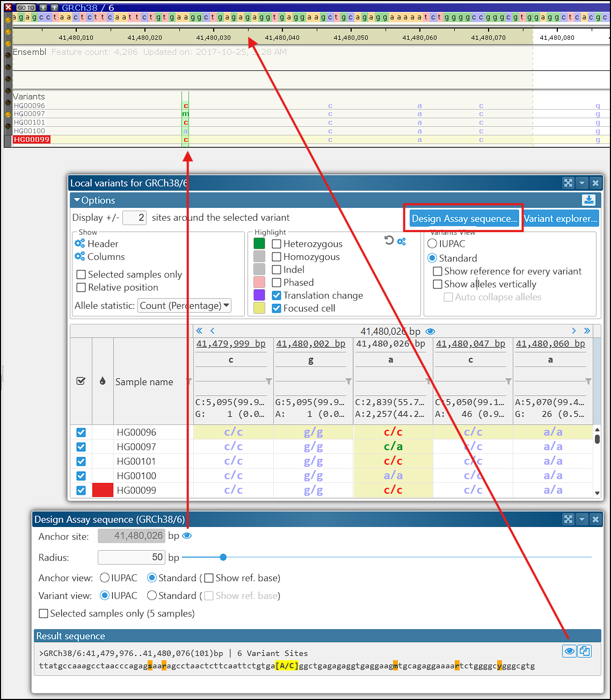Click the eye icon in Result sequence
This screenshot has width=611, height=700.
point(569,651)
